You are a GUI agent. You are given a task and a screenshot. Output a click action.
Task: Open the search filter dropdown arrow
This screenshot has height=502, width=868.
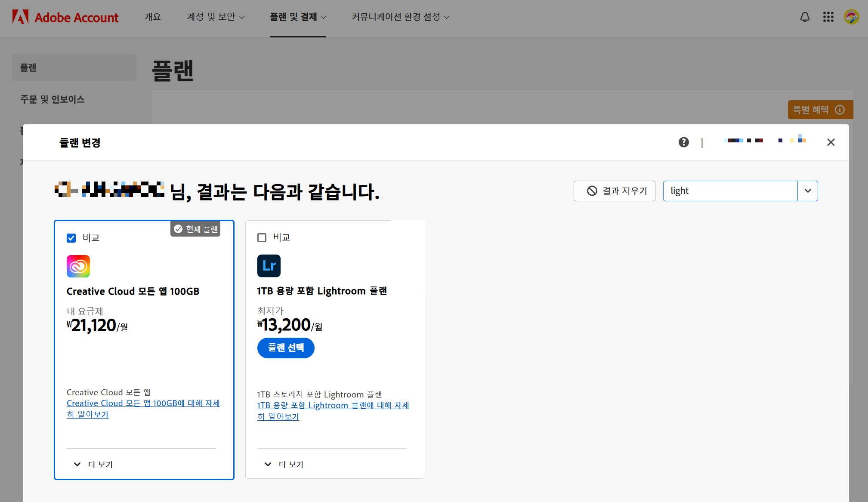pos(808,191)
